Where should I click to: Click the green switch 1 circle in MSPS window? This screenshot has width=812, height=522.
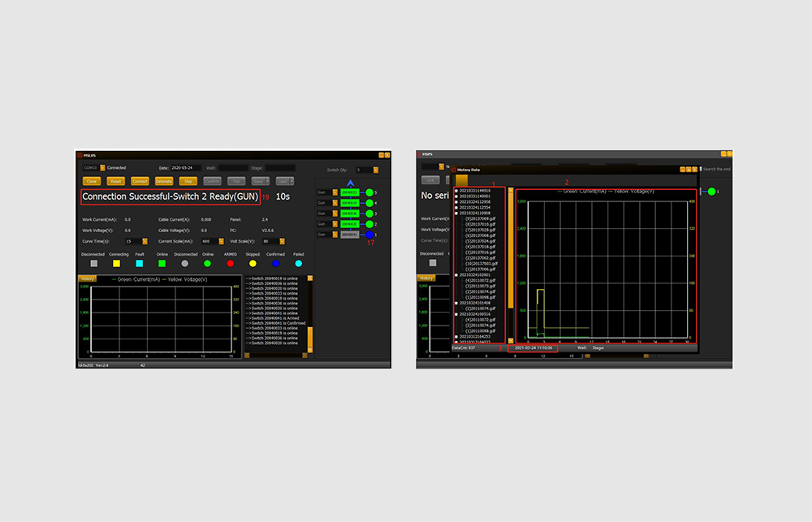pyautogui.click(x=711, y=192)
